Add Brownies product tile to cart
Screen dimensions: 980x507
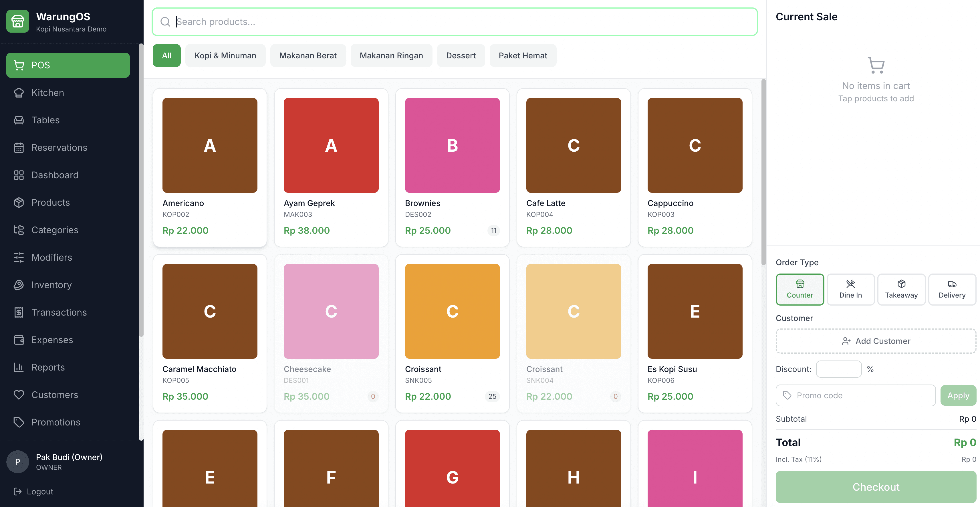click(x=452, y=167)
